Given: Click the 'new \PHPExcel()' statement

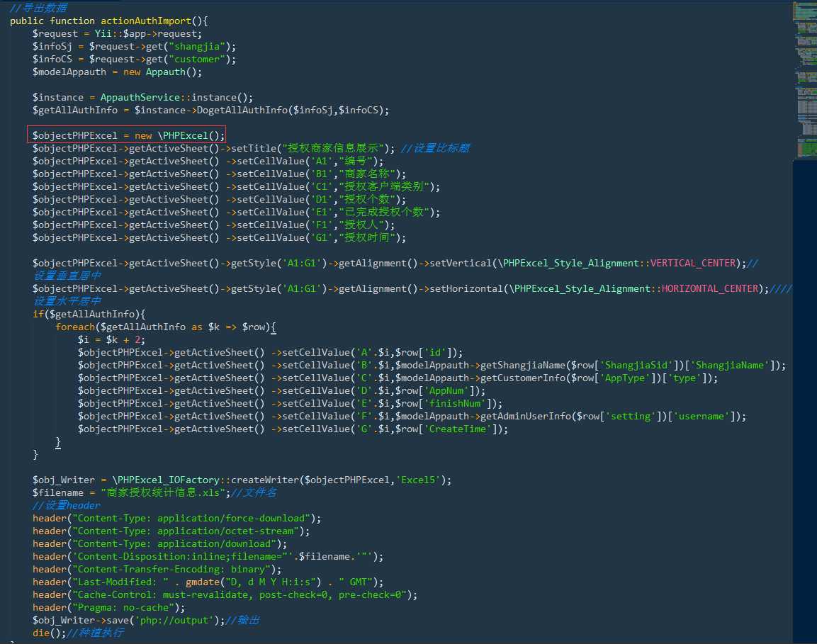Looking at the screenshot, I should (x=180, y=135).
